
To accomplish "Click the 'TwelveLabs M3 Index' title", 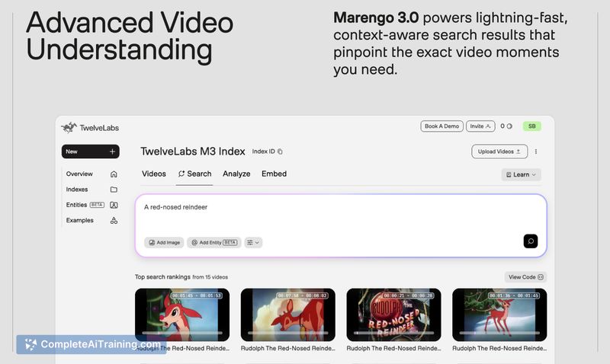I will click(x=193, y=152).
